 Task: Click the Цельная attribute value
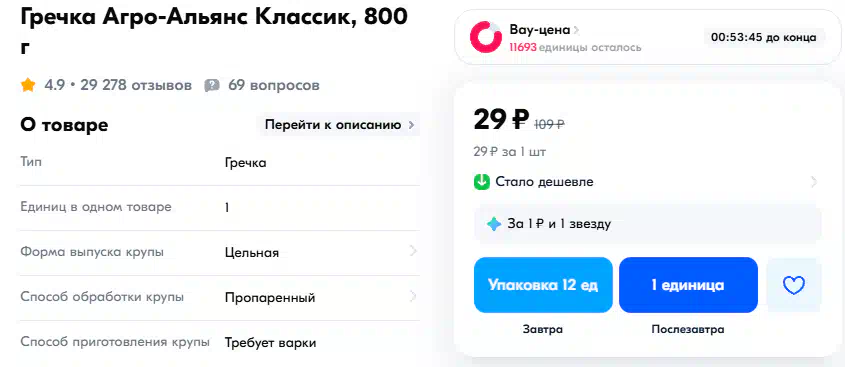[252, 253]
